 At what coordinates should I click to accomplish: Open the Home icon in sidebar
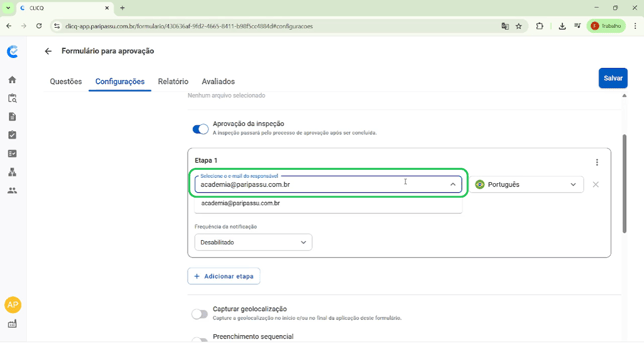click(12, 80)
